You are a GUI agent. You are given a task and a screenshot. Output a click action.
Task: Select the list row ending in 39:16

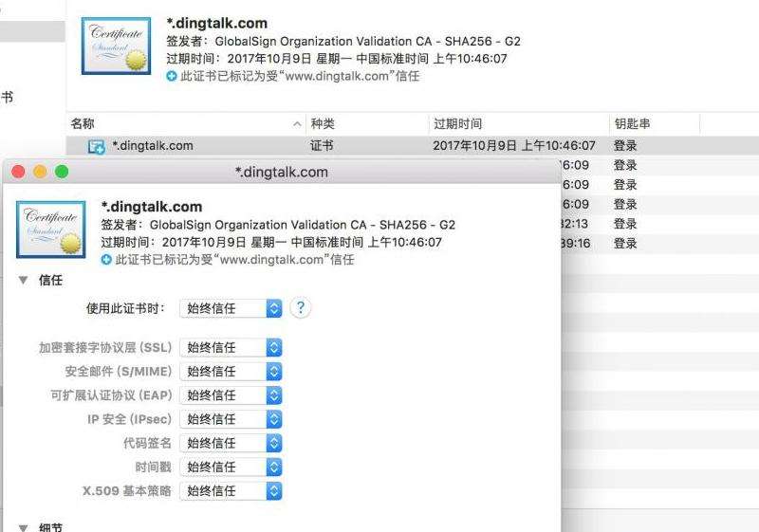click(660, 244)
